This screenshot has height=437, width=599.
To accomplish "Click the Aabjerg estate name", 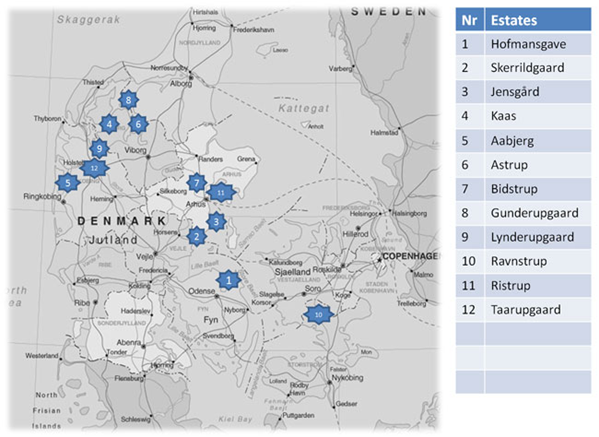I will pyautogui.click(x=512, y=141).
